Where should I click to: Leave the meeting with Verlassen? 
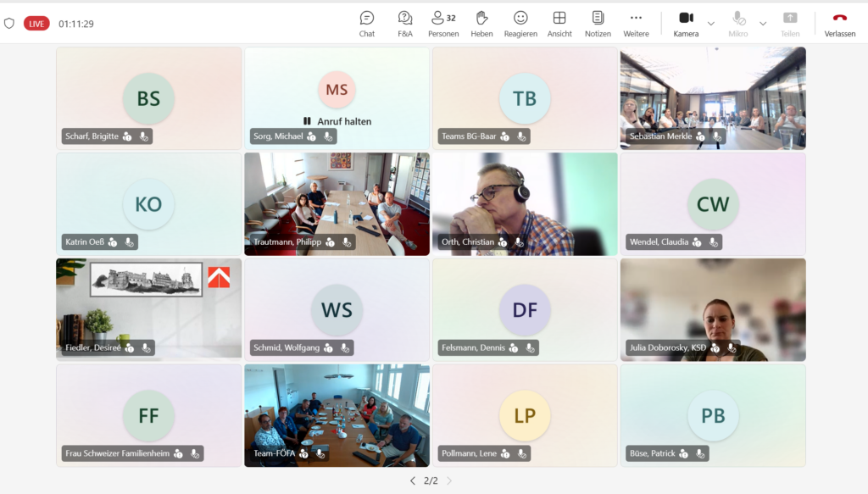(x=840, y=24)
